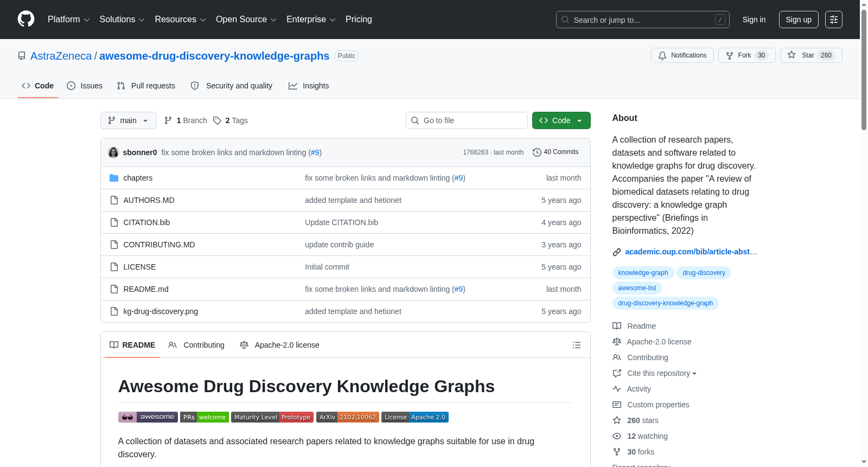Expand the Platform menu
This screenshot has height=467, width=868.
click(x=68, y=20)
